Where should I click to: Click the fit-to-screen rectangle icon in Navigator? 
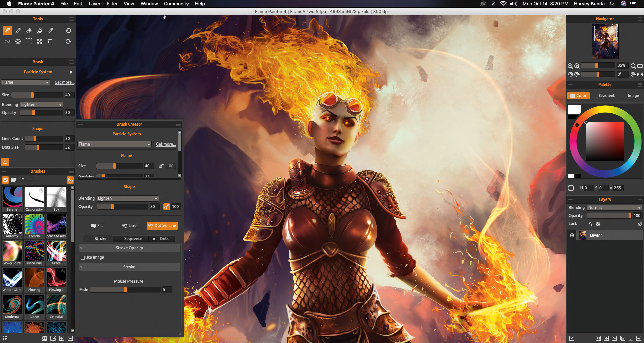(640, 66)
